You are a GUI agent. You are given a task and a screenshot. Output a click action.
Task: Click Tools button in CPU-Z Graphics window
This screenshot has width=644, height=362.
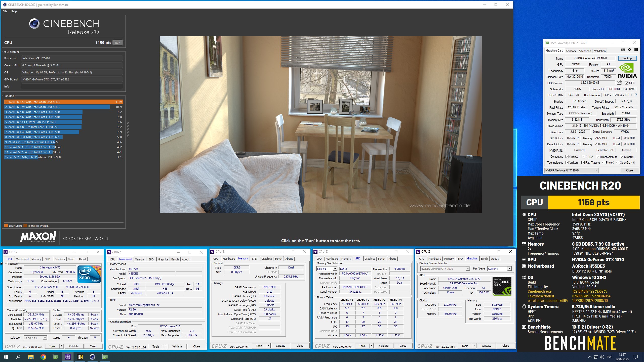click(465, 346)
